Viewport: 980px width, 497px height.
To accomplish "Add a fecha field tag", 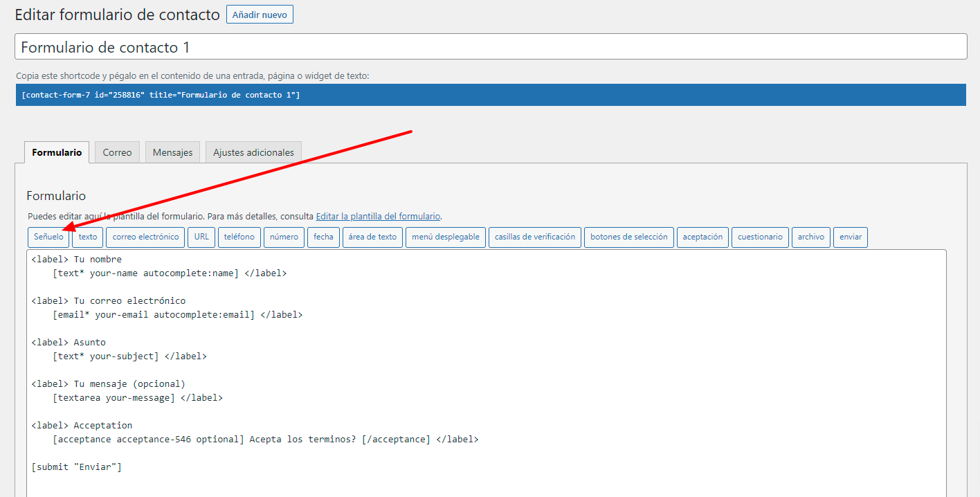I will click(323, 237).
